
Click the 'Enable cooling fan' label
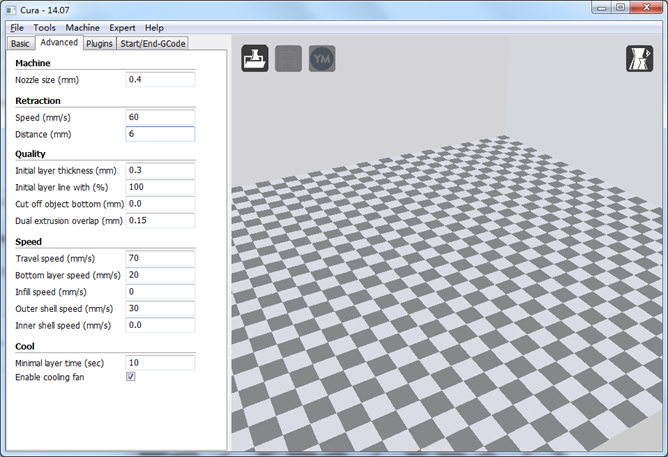pyautogui.click(x=50, y=377)
